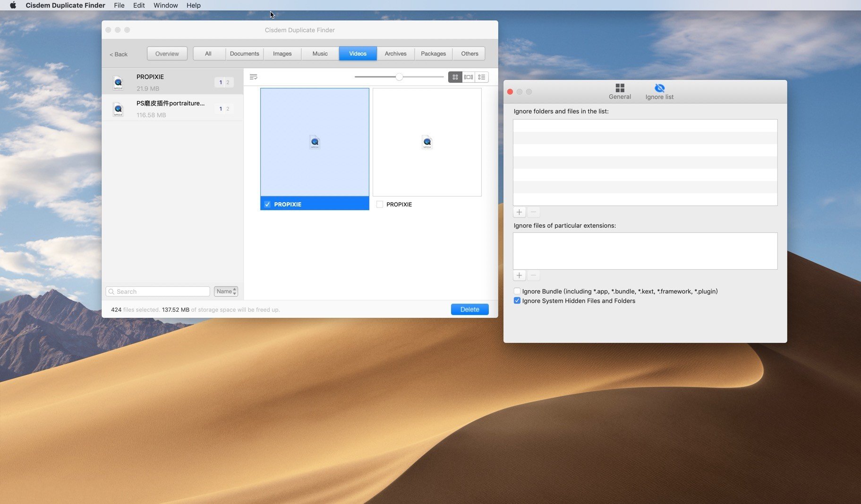Select the Images category tab
This screenshot has width=861, height=504.
282,53
